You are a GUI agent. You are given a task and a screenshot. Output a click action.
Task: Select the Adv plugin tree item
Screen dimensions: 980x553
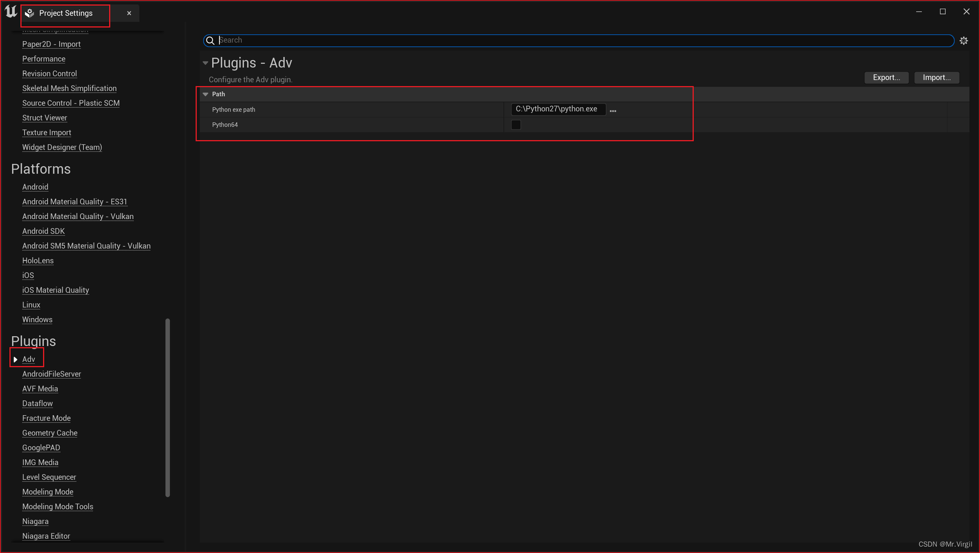(x=28, y=359)
